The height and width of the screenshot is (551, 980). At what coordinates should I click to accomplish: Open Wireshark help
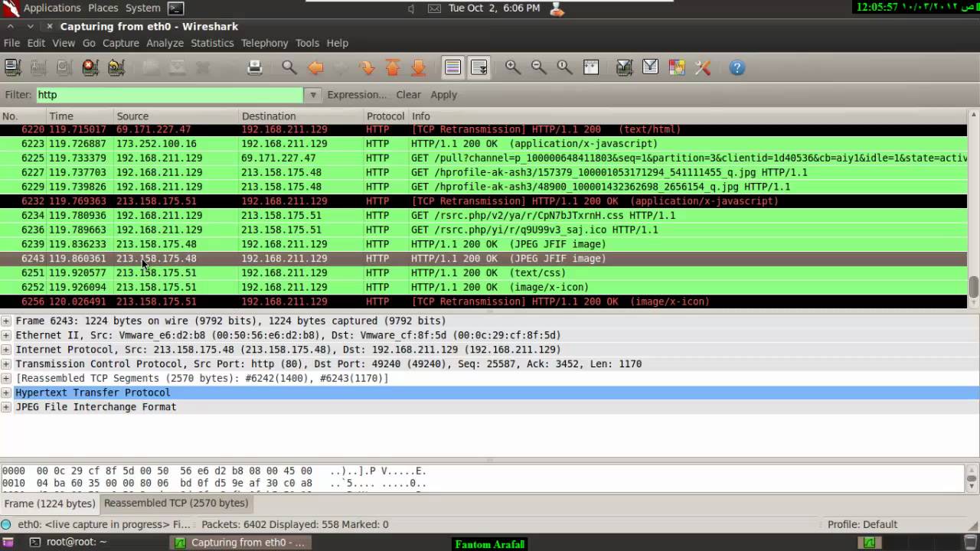tap(737, 67)
